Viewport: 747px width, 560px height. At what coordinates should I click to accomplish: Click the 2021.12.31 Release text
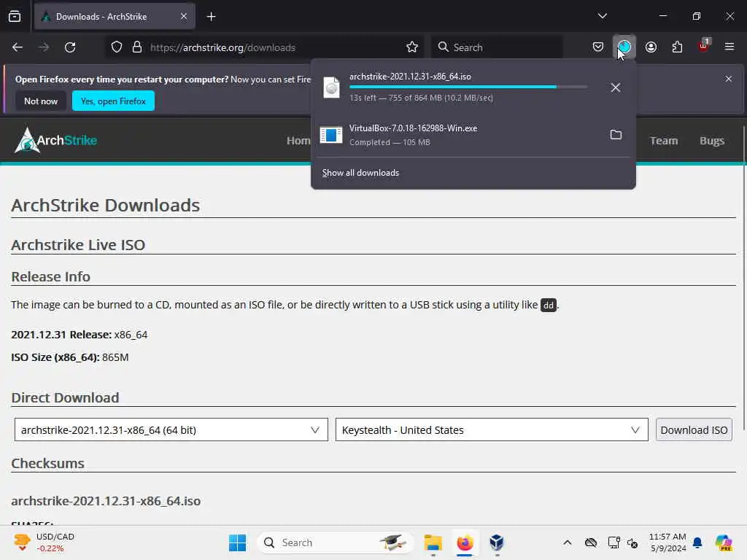(x=79, y=335)
